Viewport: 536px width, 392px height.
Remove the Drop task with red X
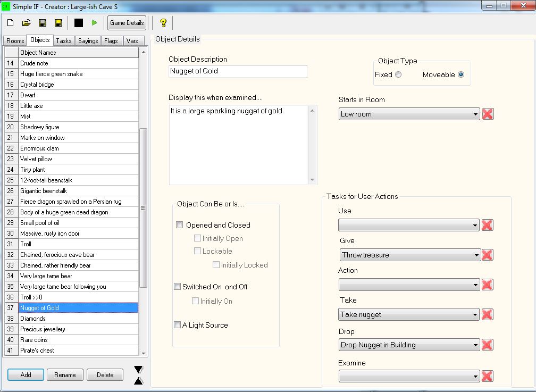pyautogui.click(x=487, y=345)
